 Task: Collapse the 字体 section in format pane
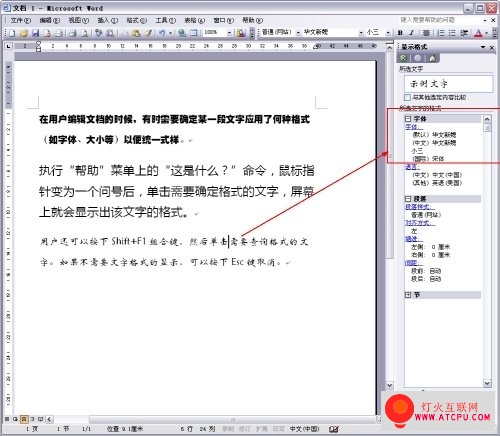coord(408,119)
